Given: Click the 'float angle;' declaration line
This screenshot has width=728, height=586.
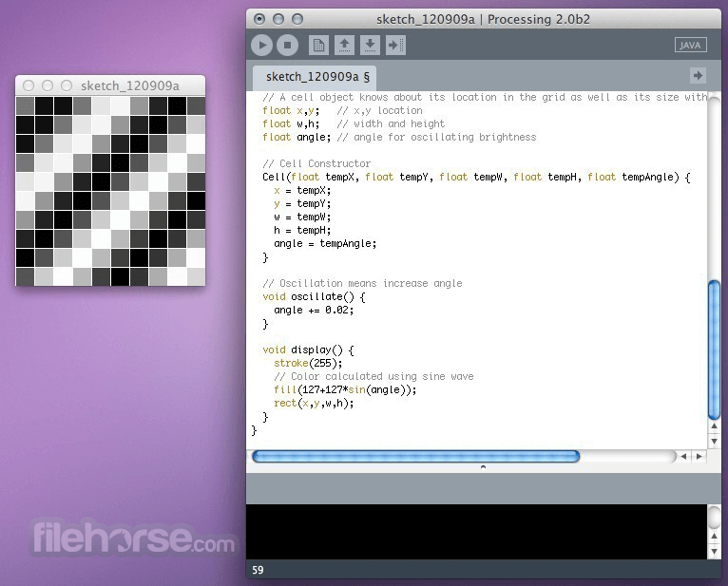Looking at the screenshot, I should 297,138.
